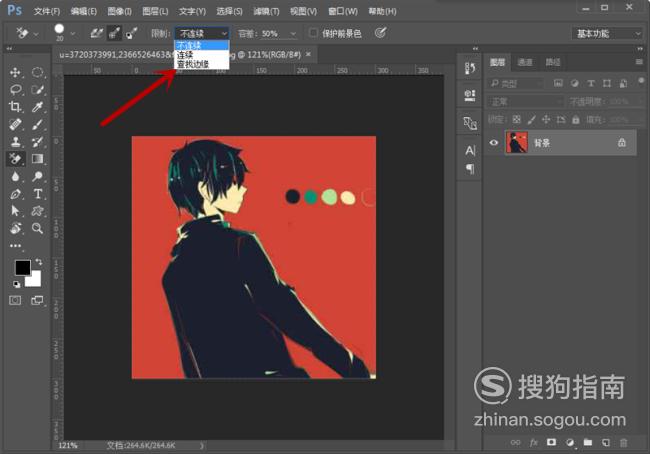Toggle sampling continuous mode icon
The width and height of the screenshot is (650, 454).
pyautogui.click(x=96, y=33)
